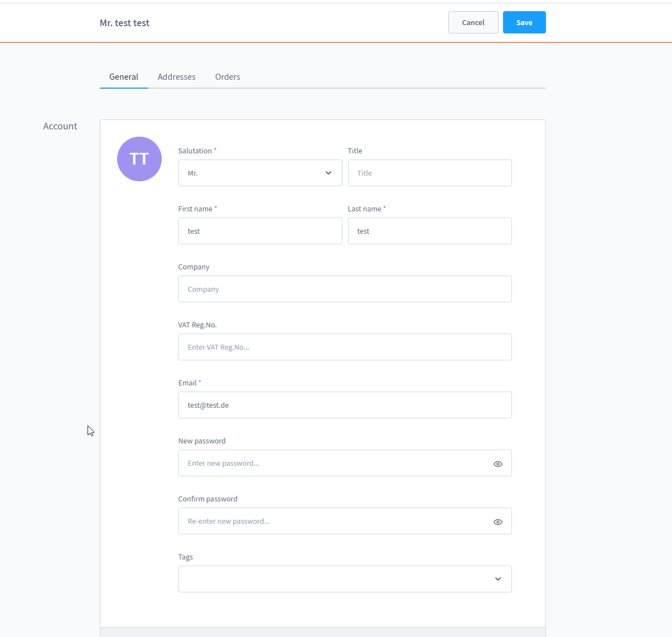Viewport: 672px width, 637px height.
Task: Click the Email field with test@test.de
Action: click(x=345, y=405)
